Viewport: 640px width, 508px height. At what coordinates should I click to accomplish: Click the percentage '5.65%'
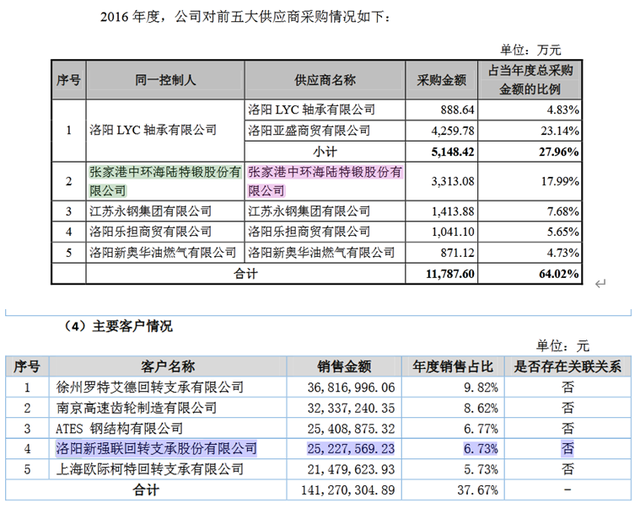click(x=563, y=231)
